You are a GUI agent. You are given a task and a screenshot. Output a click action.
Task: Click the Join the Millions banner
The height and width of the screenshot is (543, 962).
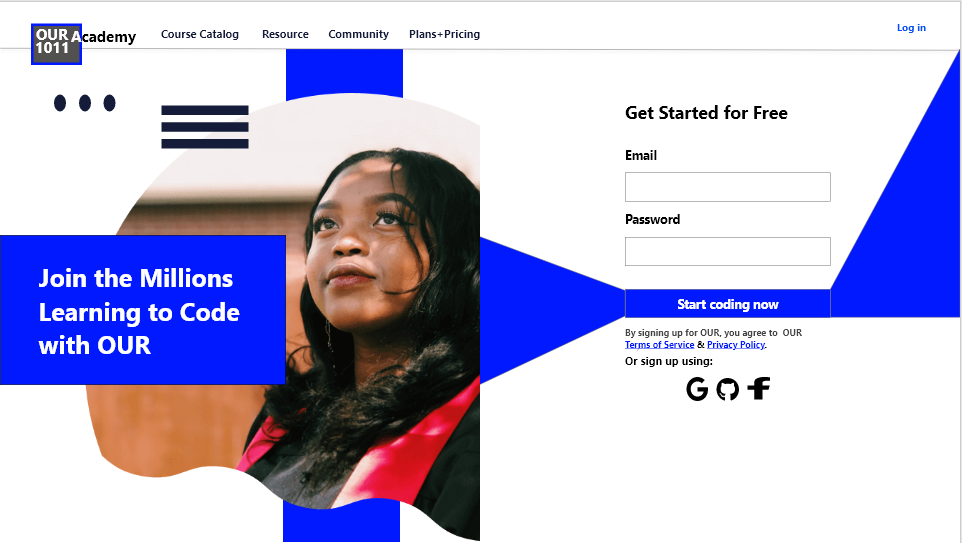[143, 310]
